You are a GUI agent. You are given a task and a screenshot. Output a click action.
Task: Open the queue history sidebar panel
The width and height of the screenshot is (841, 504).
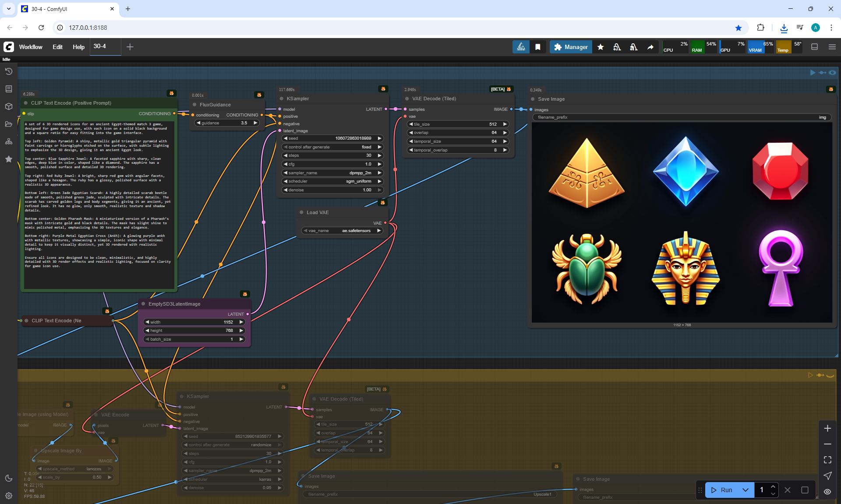coord(8,71)
